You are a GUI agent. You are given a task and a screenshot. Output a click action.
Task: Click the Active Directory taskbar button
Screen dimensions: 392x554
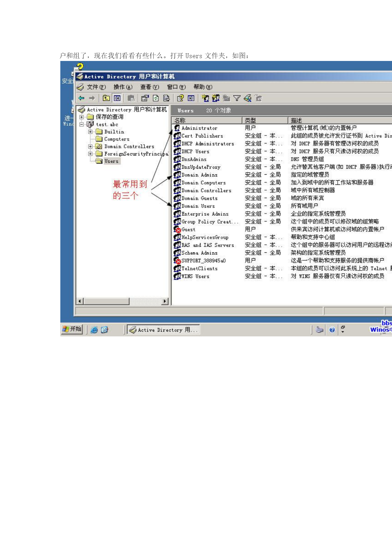(x=164, y=330)
